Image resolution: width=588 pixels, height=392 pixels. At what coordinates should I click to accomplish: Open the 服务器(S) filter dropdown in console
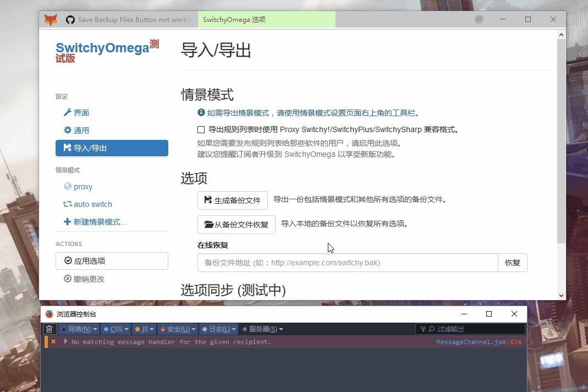point(262,329)
